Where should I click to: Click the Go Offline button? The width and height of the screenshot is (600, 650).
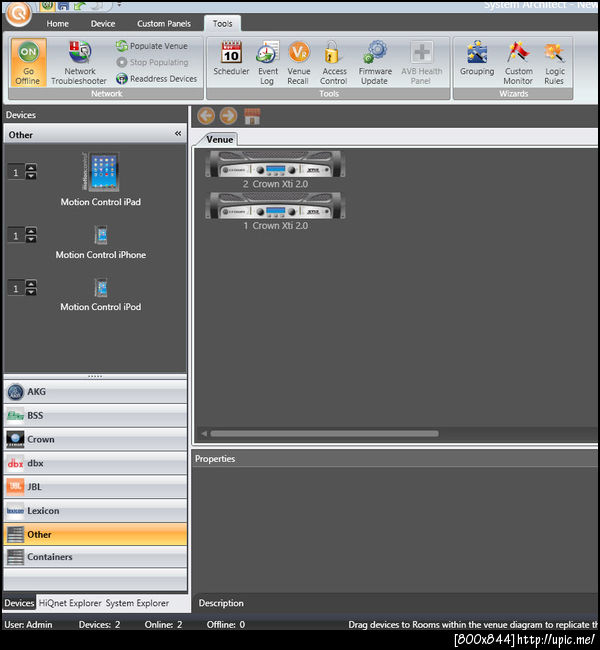(x=28, y=63)
